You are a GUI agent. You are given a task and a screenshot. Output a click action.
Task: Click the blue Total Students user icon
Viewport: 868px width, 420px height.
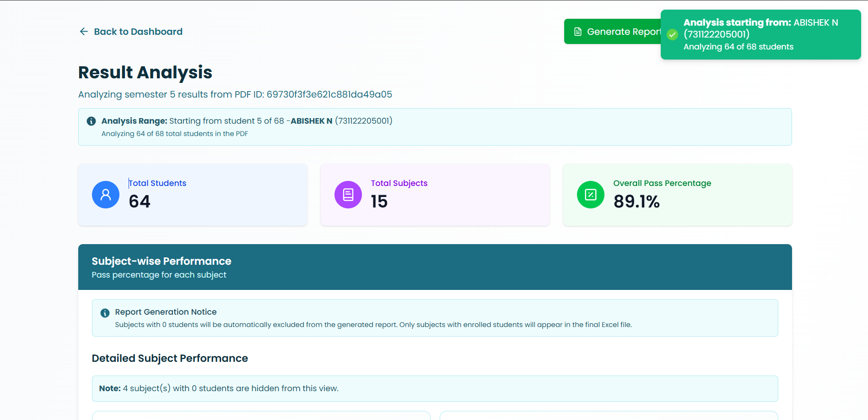click(106, 195)
